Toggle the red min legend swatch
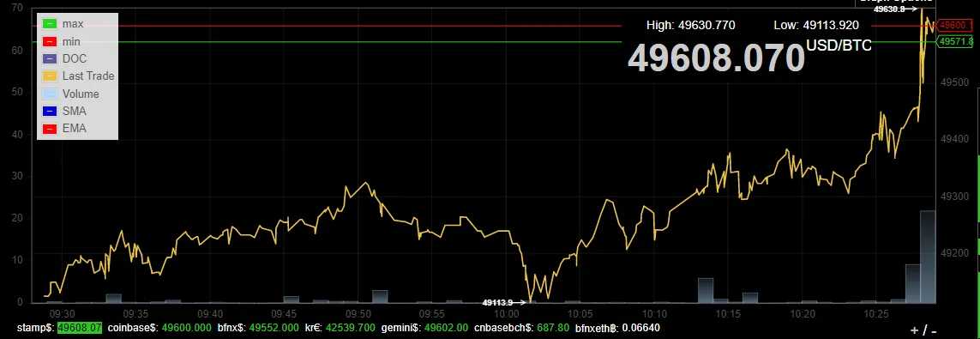Viewport: 980px width, 339px height. (x=50, y=41)
